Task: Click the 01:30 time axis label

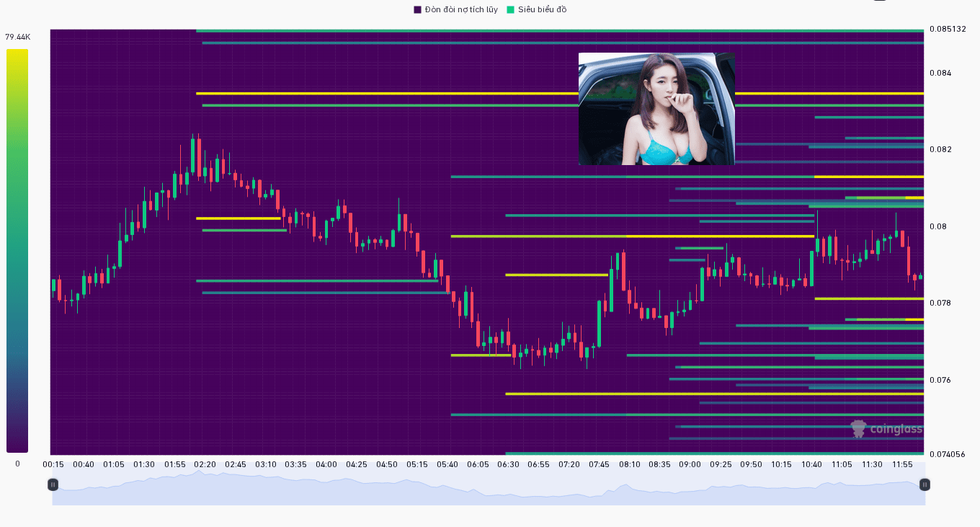Action: tap(144, 464)
